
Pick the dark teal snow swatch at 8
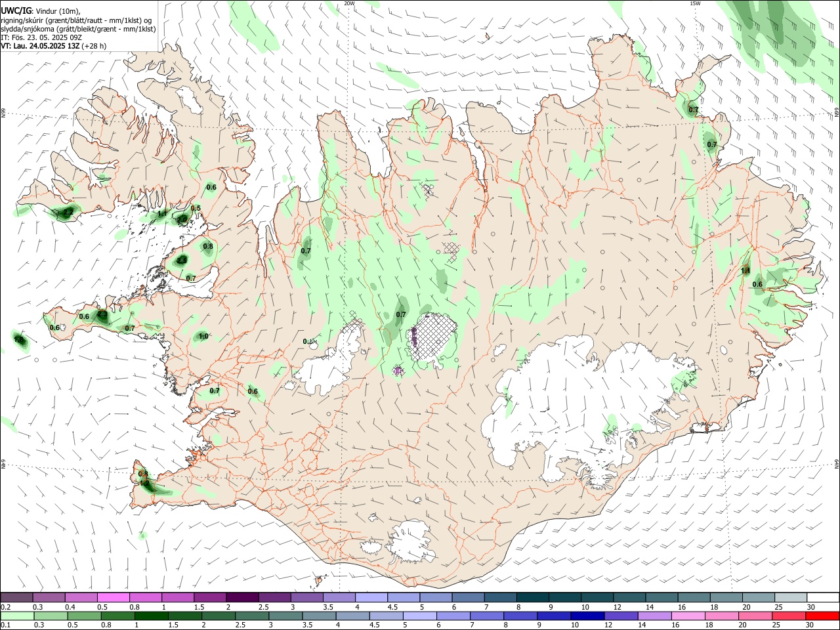pos(532,598)
